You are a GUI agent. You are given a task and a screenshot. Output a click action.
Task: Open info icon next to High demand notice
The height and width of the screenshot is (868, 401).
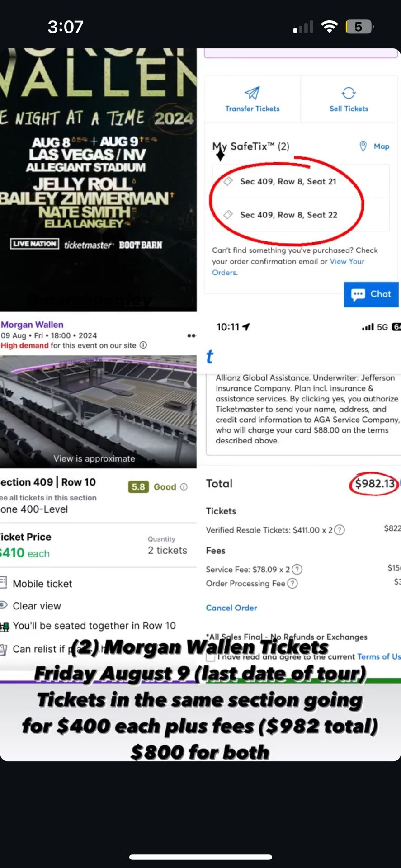(x=143, y=345)
